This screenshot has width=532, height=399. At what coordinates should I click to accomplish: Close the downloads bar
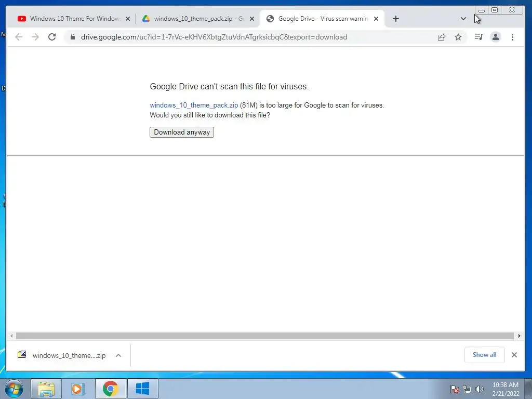pos(514,354)
